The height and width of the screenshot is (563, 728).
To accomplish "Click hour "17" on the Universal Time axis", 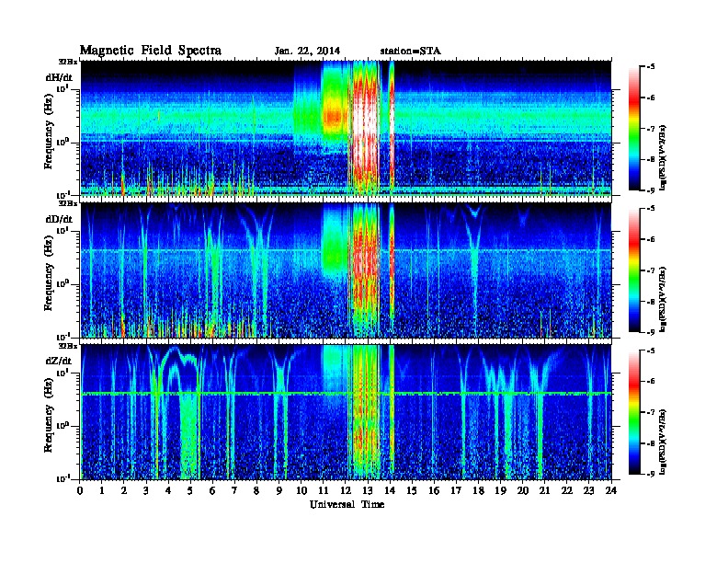I will point(456,490).
